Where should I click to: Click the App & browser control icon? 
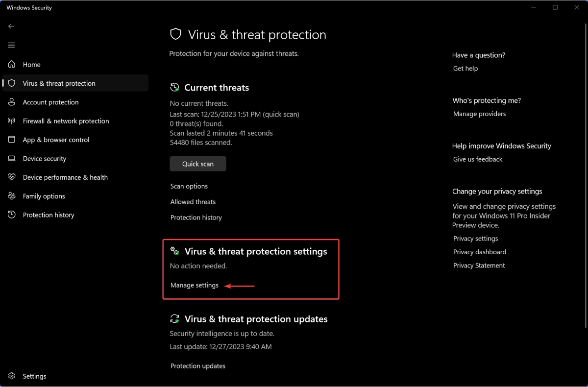click(12, 140)
